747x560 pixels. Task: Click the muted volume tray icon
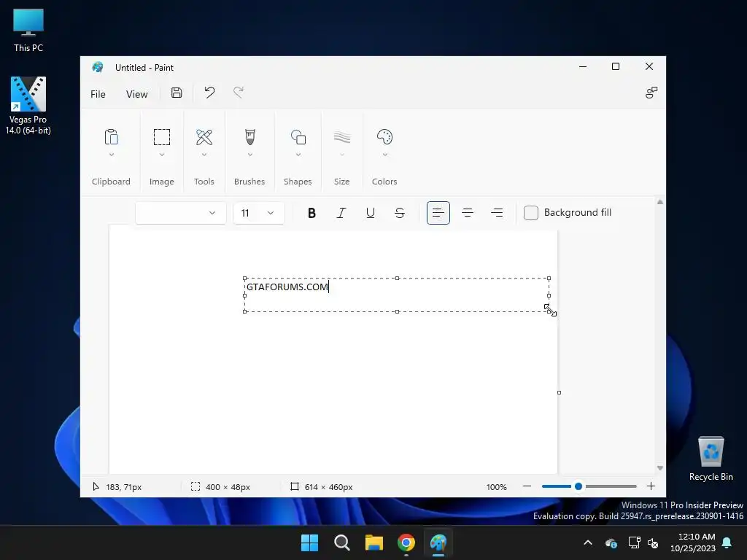point(653,542)
